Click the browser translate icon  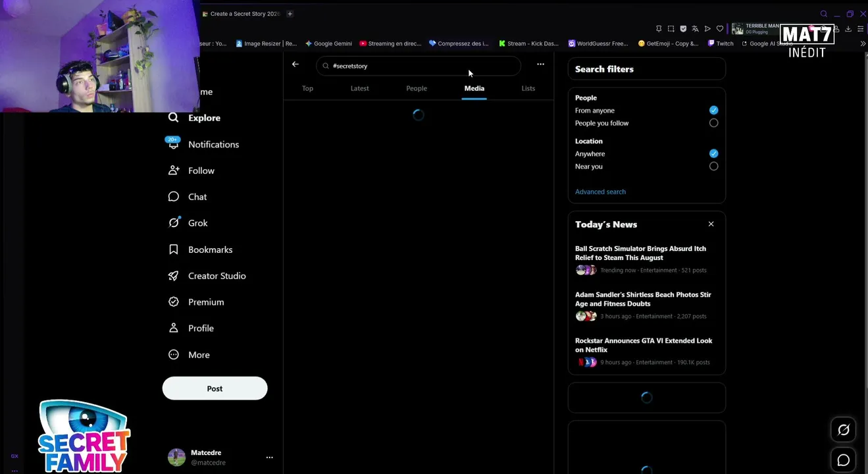(695, 29)
